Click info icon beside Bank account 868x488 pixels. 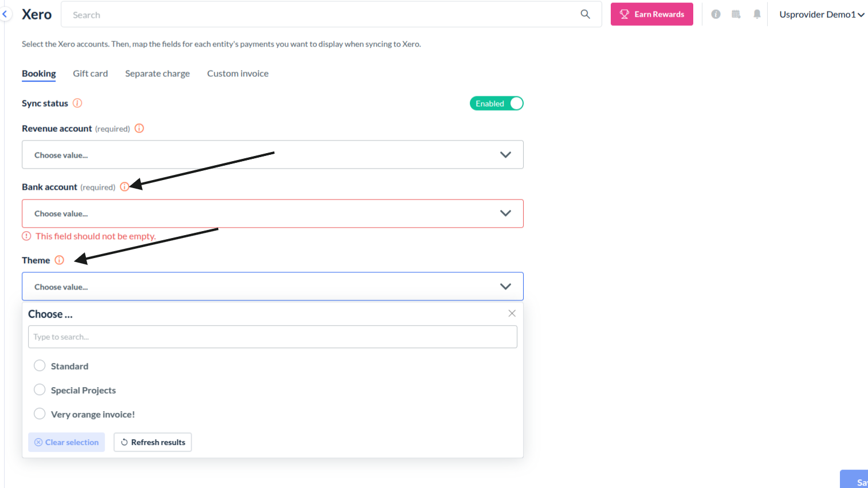(124, 187)
